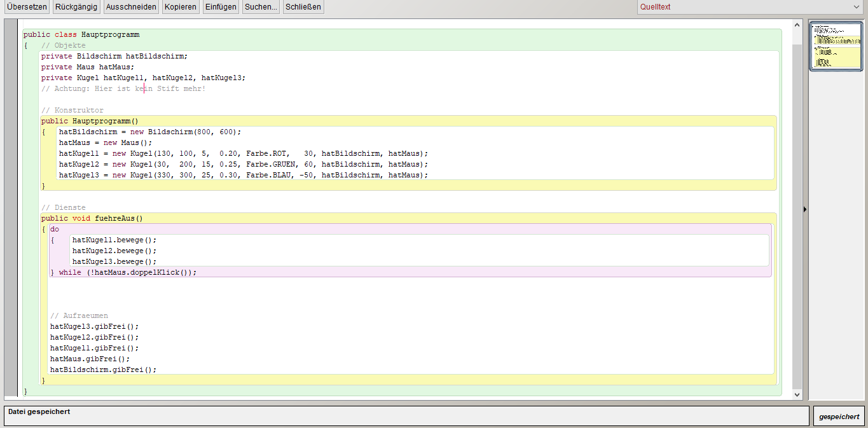Collapse the side panel with splitter arrow
868x428 pixels.
pyautogui.click(x=805, y=209)
